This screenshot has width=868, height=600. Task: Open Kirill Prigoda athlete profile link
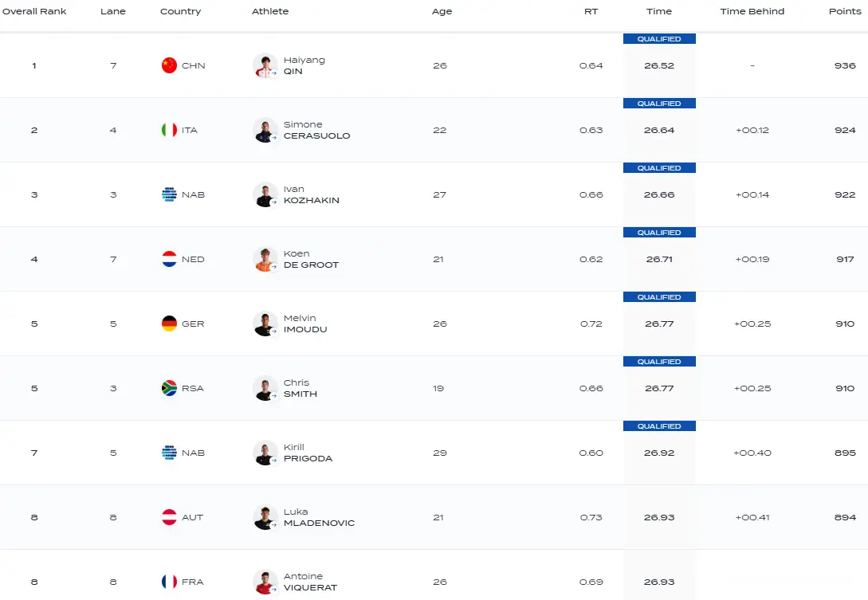pos(308,453)
